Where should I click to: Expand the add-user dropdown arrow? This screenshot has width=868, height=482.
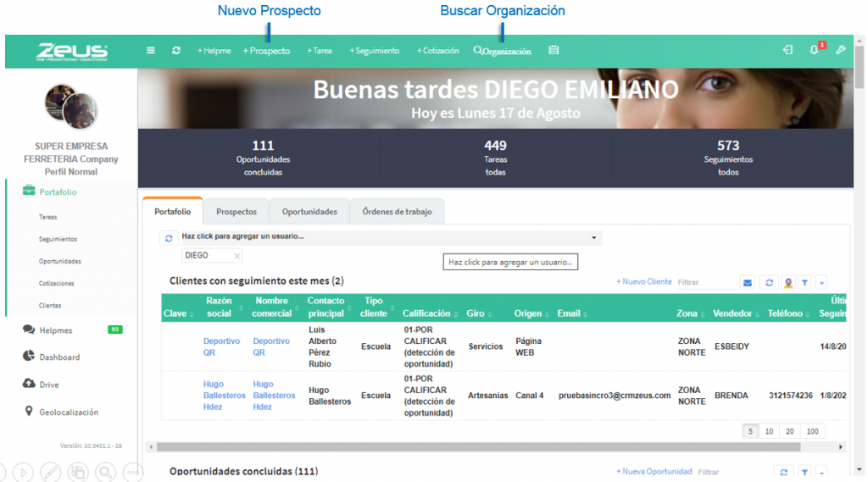point(594,237)
